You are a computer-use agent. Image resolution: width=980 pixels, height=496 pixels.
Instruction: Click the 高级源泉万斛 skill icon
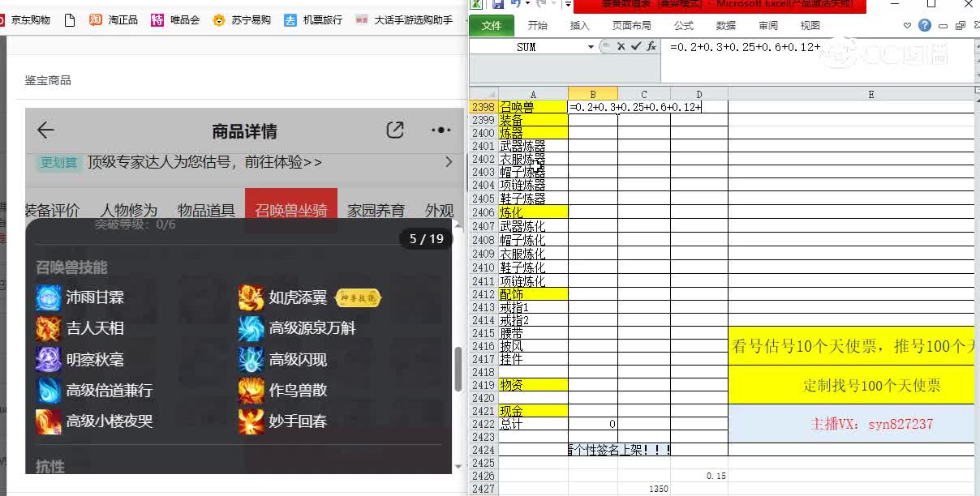[x=251, y=328]
